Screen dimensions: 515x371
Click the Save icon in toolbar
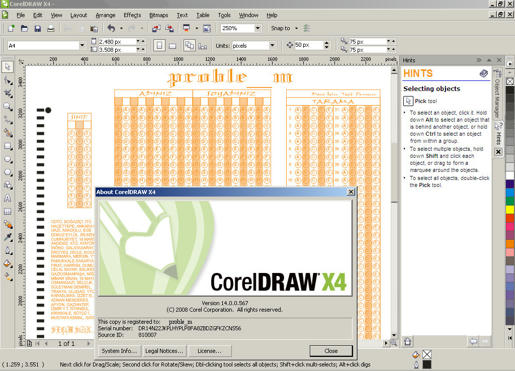click(37, 29)
